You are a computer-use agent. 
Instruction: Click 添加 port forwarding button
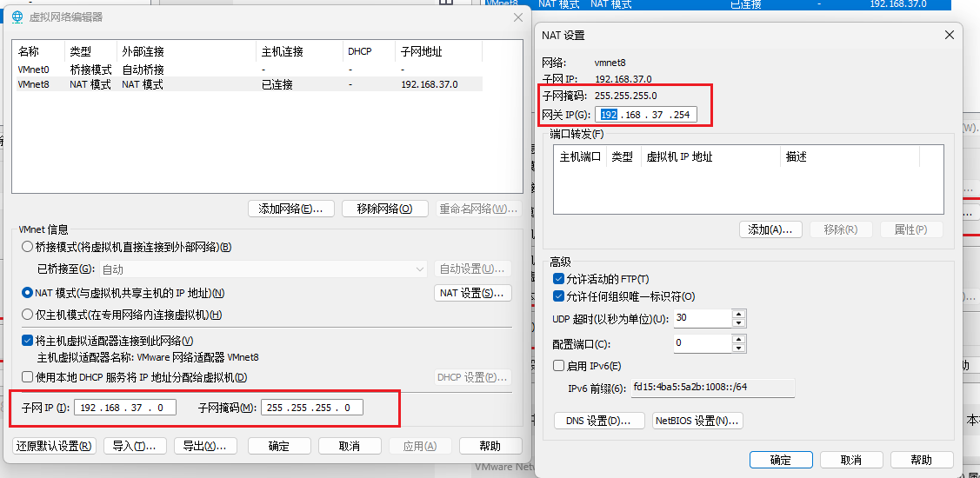point(770,229)
